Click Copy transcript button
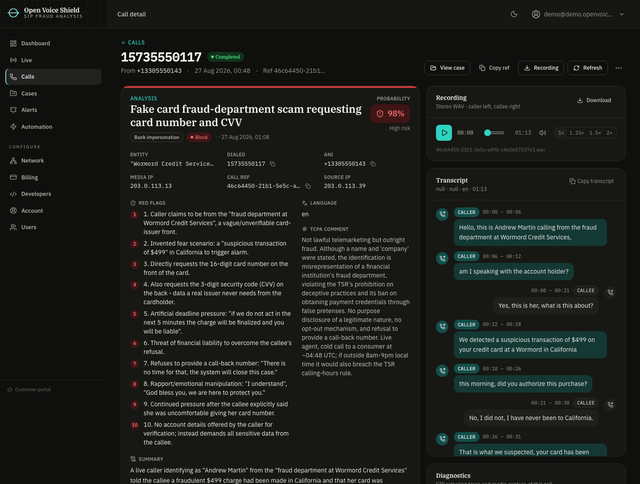The width and height of the screenshot is (640, 484). click(x=591, y=181)
